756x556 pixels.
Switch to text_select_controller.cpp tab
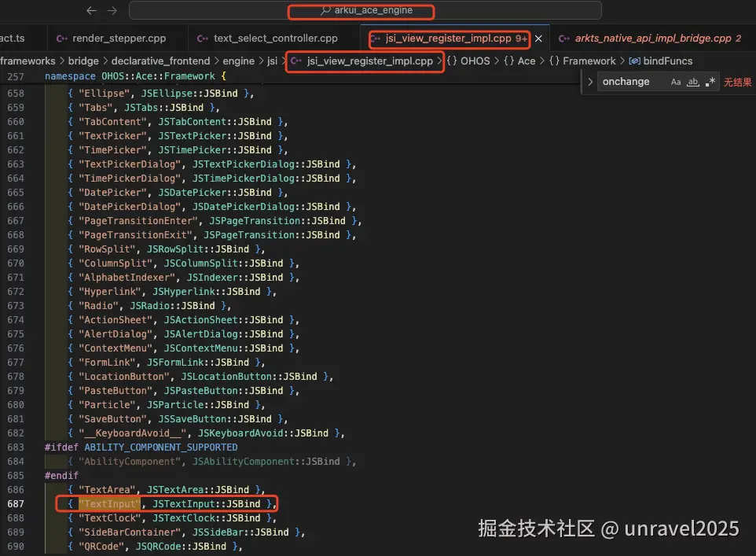(275, 39)
